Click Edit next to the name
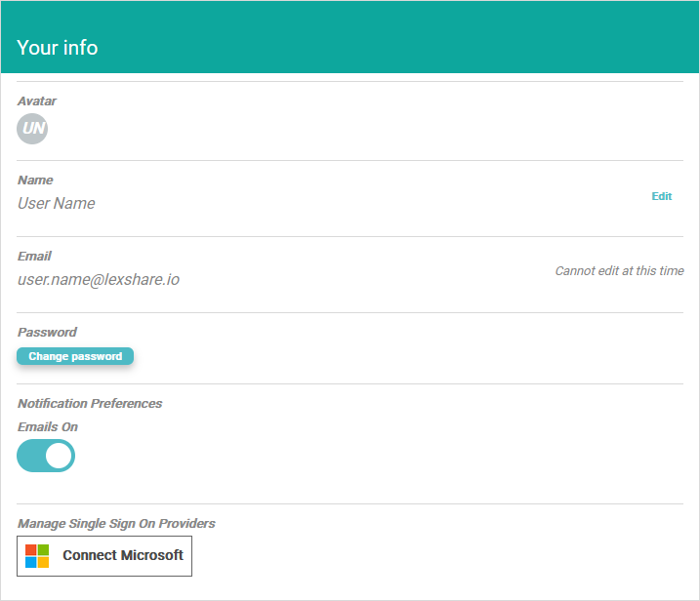Screen dimensions: 700x601 point(661,196)
